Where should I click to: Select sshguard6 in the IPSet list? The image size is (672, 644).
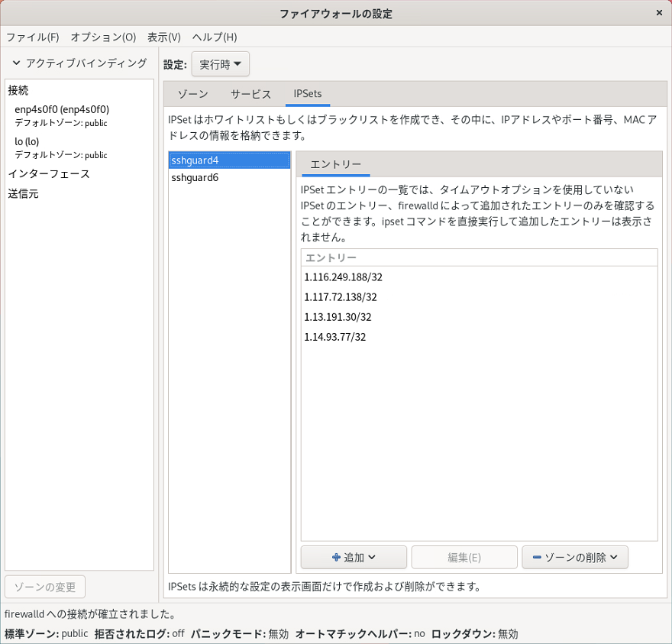click(x=195, y=177)
